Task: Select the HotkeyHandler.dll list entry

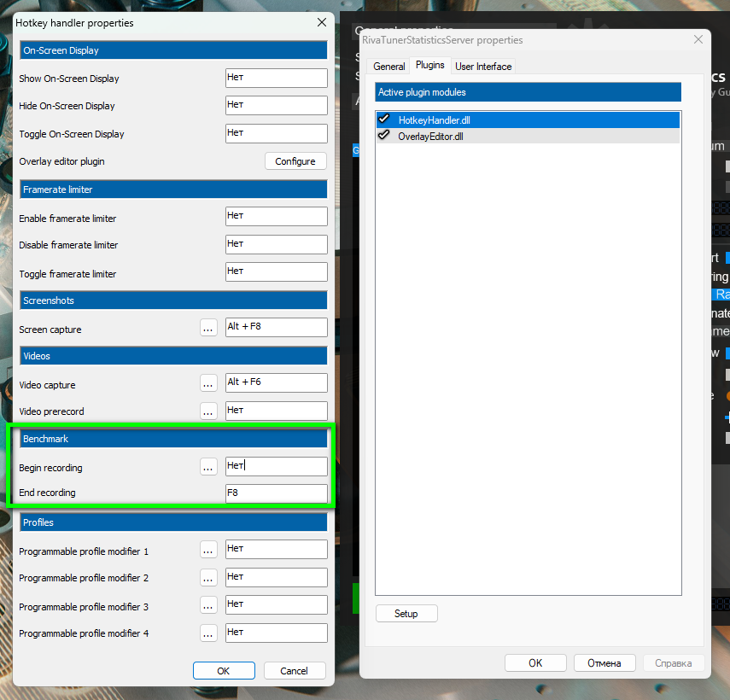Action: (x=528, y=120)
